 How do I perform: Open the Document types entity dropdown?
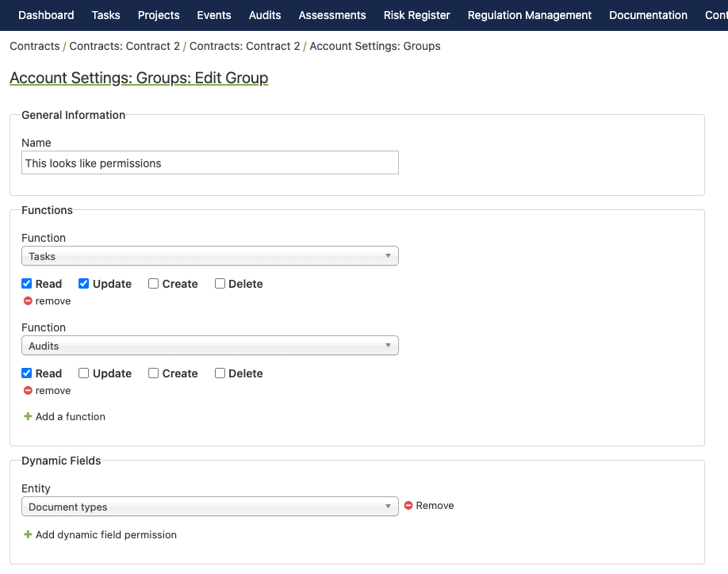pyautogui.click(x=210, y=507)
